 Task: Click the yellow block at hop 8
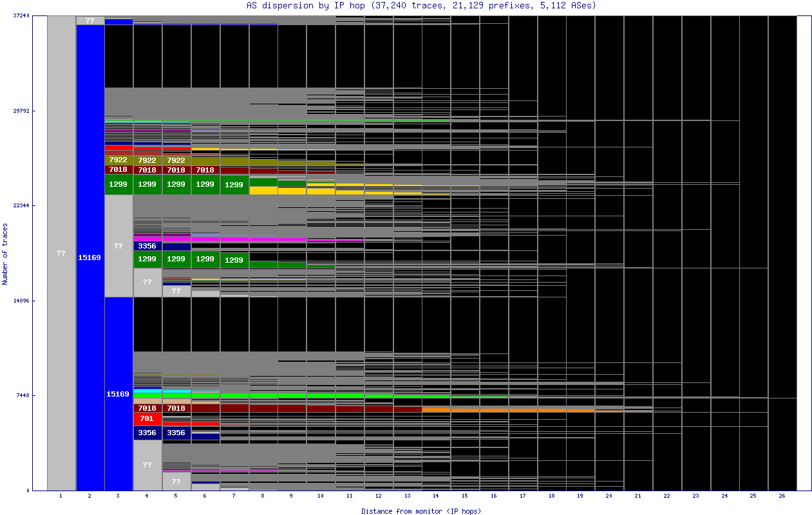(263, 190)
